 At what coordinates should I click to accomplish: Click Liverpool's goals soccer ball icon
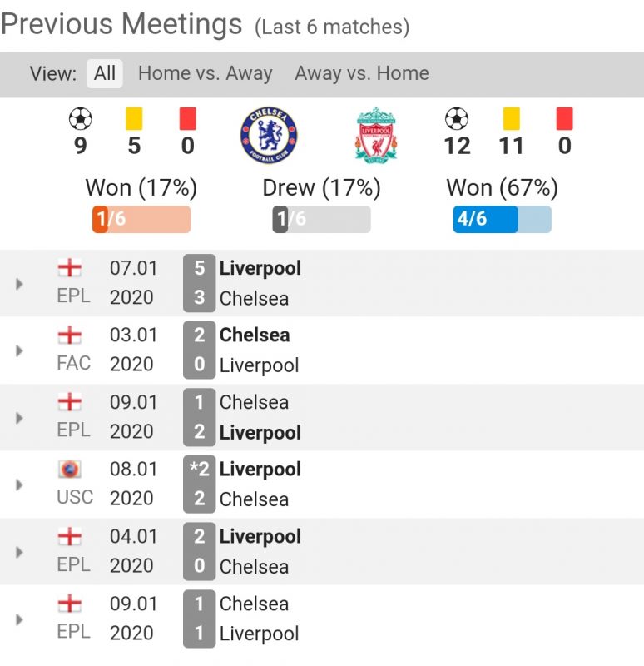click(x=457, y=119)
